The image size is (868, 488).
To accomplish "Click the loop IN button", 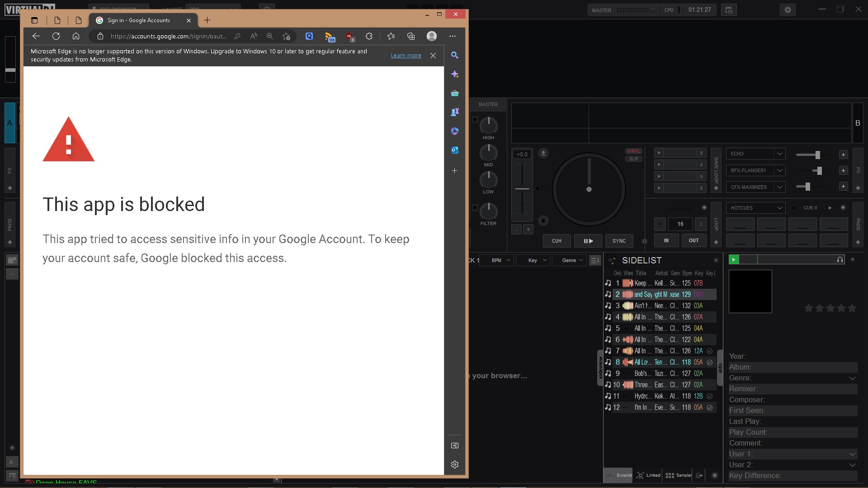I will tap(666, 241).
